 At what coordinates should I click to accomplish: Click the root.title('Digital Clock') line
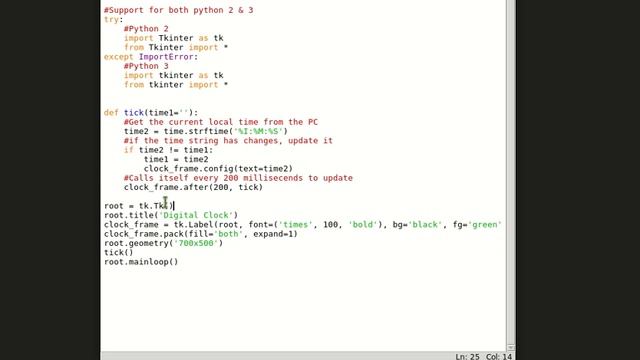pyautogui.click(x=171, y=215)
